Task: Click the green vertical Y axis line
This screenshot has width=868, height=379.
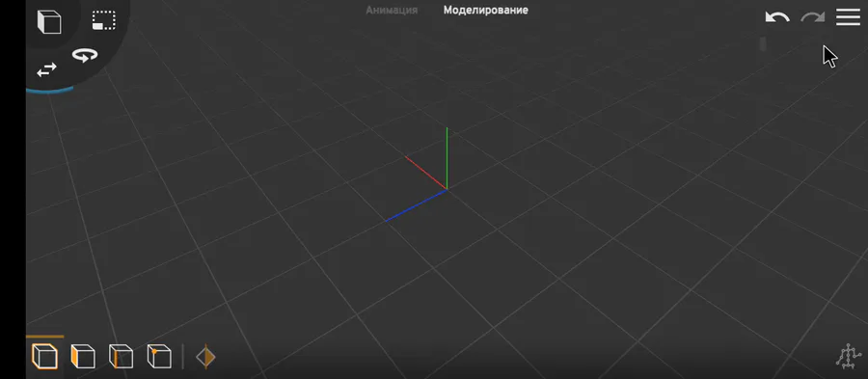Action: 447,158
